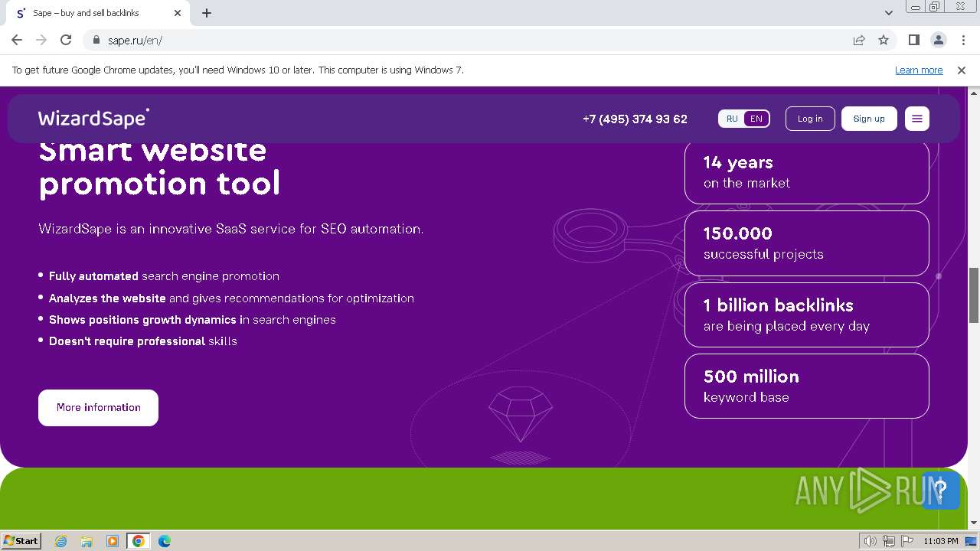Image resolution: width=980 pixels, height=551 pixels.
Task: Click the network tray icon
Action: (x=889, y=541)
